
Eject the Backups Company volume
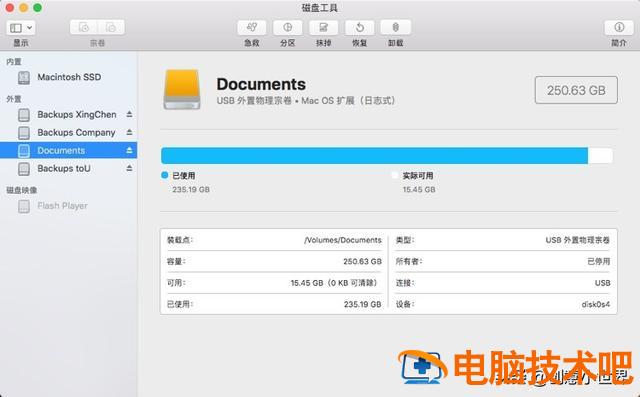point(129,132)
